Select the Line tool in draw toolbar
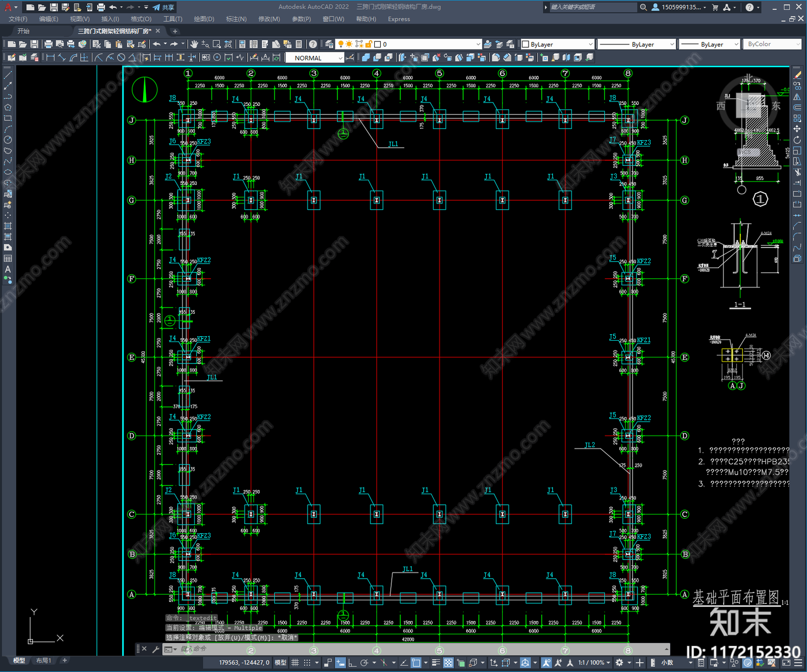The image size is (807, 672). click(8, 75)
